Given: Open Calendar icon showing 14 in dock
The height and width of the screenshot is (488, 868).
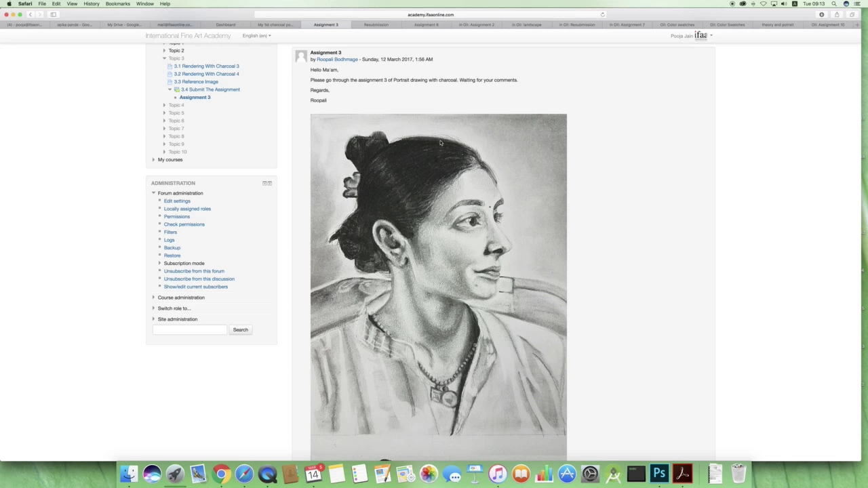Looking at the screenshot, I should (313, 474).
